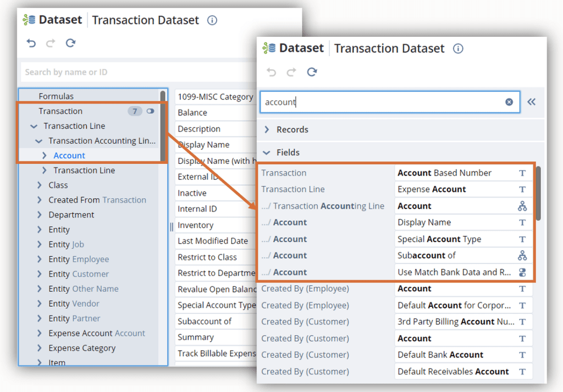563x392 pixels.
Task: Select Entity Vendor in records tree
Action: point(74,303)
